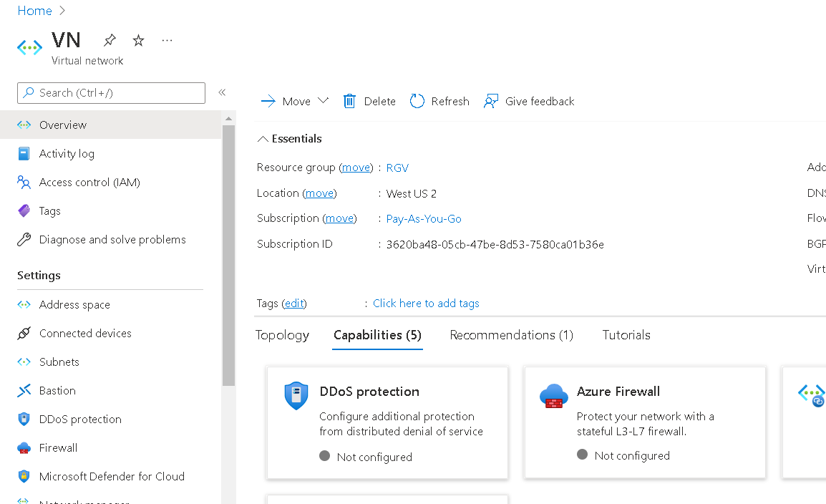Image resolution: width=826 pixels, height=504 pixels.
Task: Click the virtual network VN logo icon
Action: 29,47
